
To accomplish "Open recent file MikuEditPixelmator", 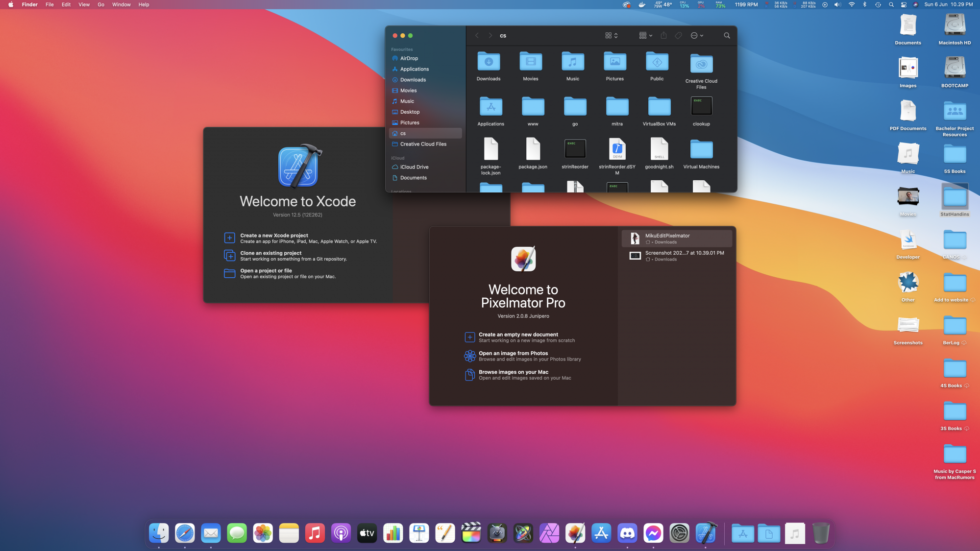I will [x=677, y=239].
